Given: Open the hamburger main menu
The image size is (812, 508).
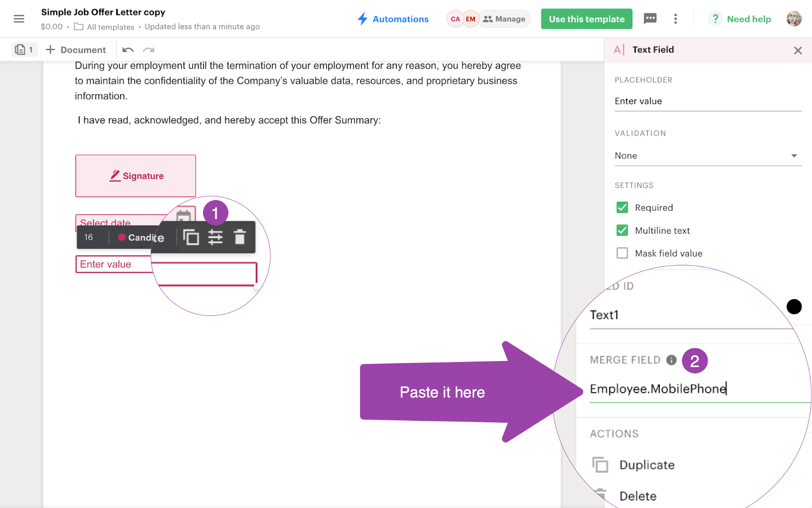Looking at the screenshot, I should 19,19.
